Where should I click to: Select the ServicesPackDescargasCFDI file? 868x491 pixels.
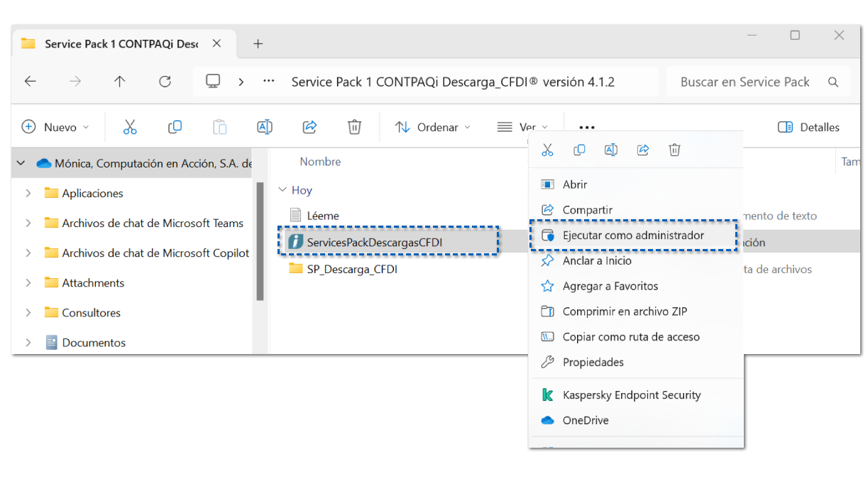pyautogui.click(x=375, y=242)
